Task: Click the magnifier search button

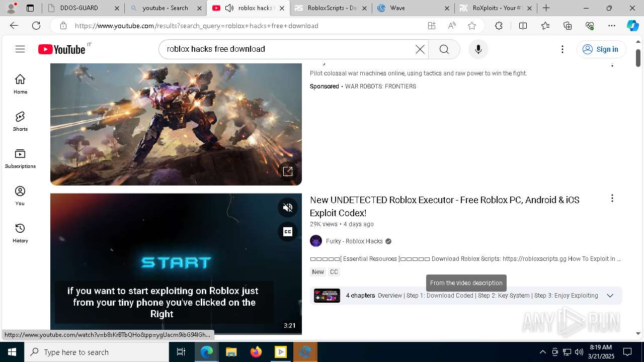Action: 444,49
